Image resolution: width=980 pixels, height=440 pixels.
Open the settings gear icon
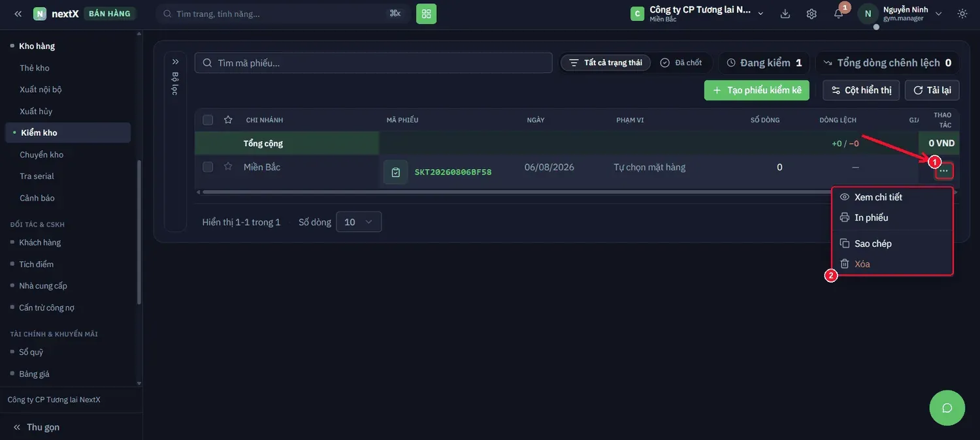coord(811,14)
